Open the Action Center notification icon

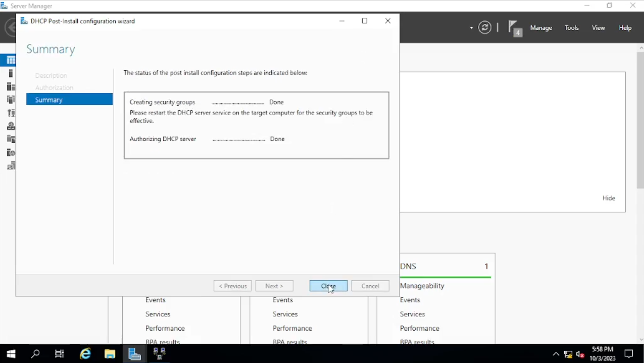click(x=629, y=354)
